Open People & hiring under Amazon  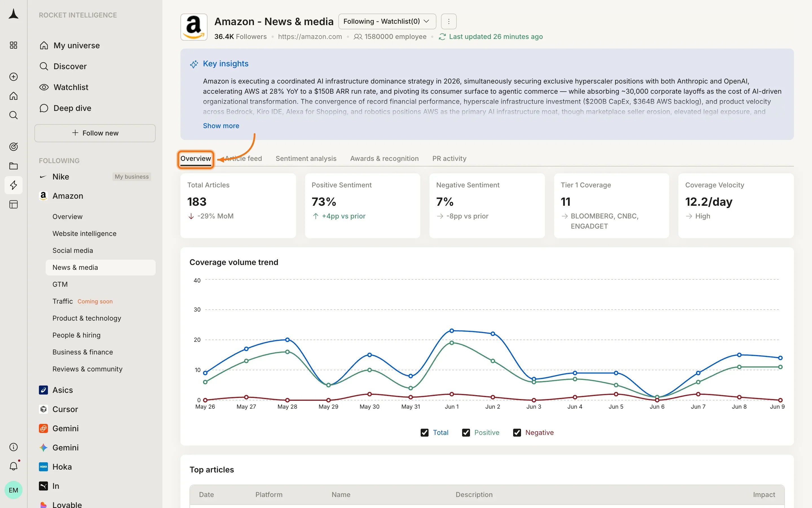pyautogui.click(x=76, y=335)
